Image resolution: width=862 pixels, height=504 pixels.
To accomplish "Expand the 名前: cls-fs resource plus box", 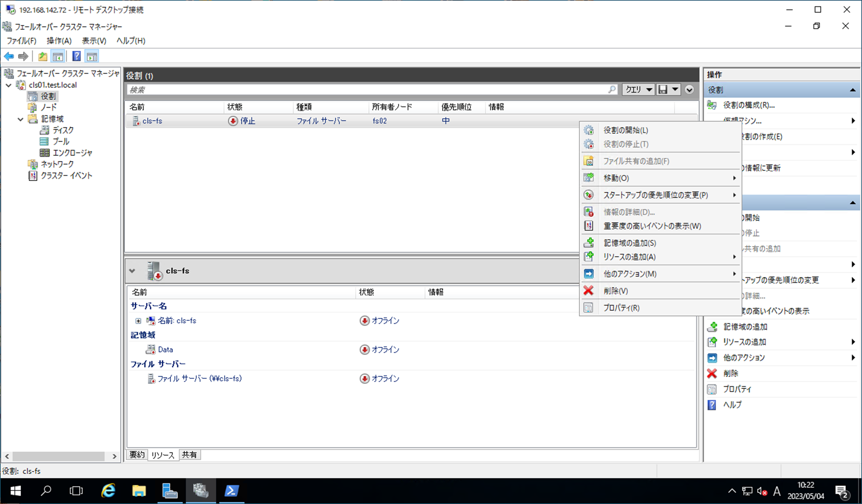I will 138,321.
